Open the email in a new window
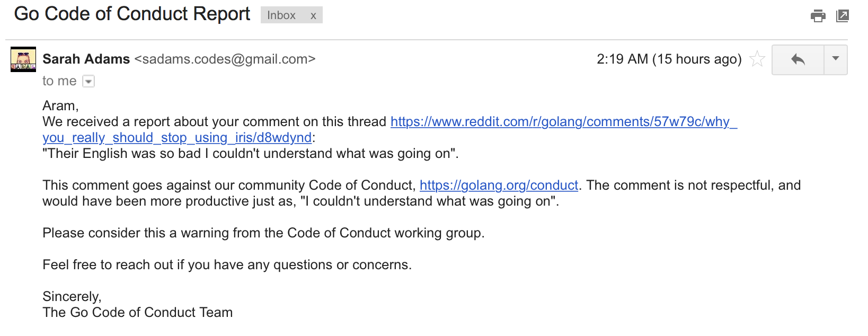This screenshot has height=336, width=868. click(842, 16)
